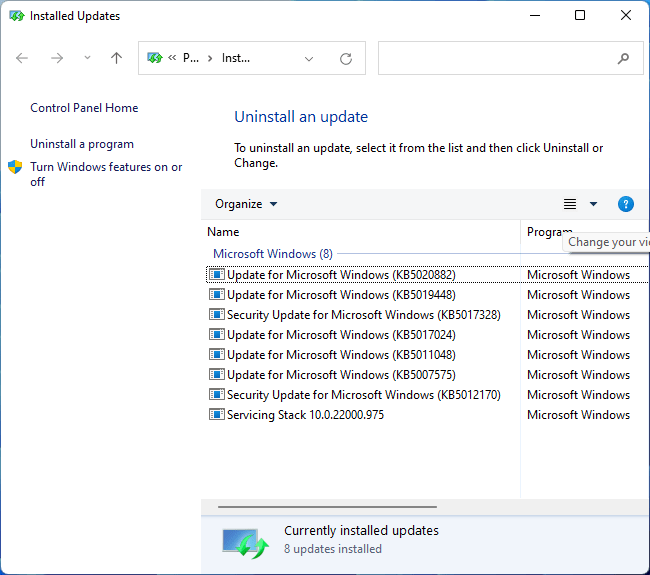Click the Currently installed updates details icon
Viewport: 650px width, 575px height.
(x=245, y=543)
